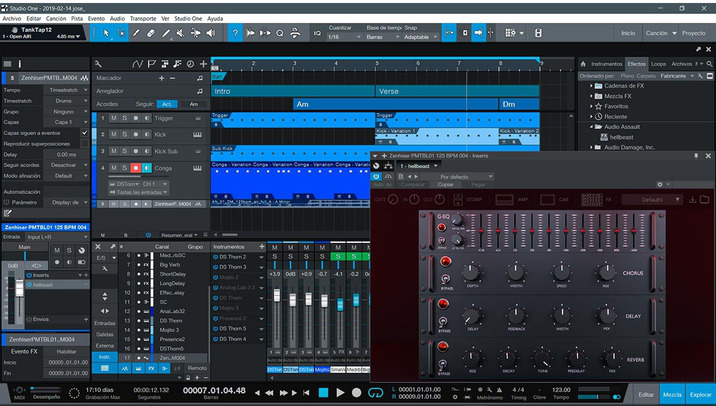
Task: Click the Mezcla button
Action: [x=672, y=395]
